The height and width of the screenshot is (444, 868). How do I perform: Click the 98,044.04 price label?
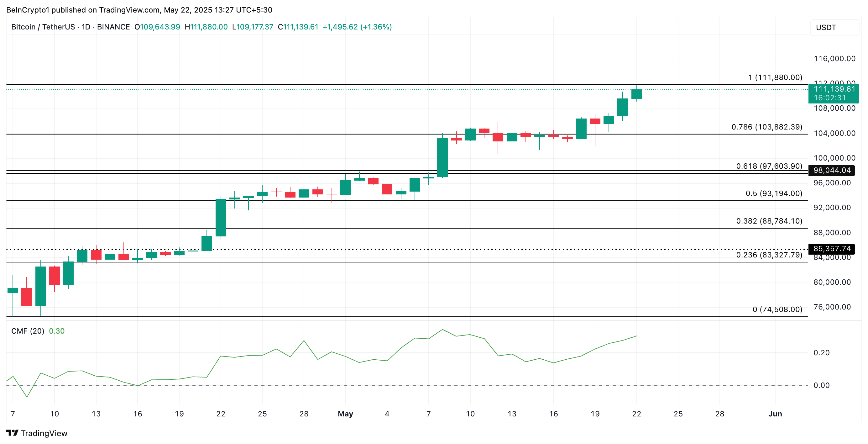coord(832,171)
